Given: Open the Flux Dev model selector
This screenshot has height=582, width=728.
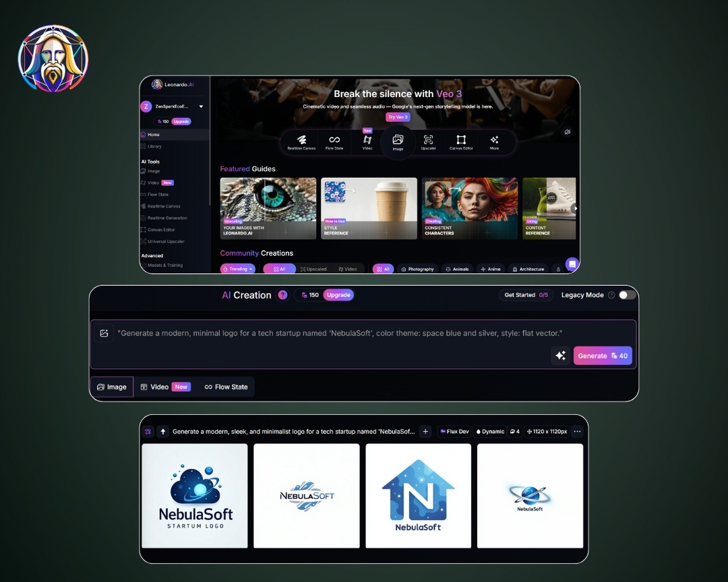Looking at the screenshot, I should (455, 431).
